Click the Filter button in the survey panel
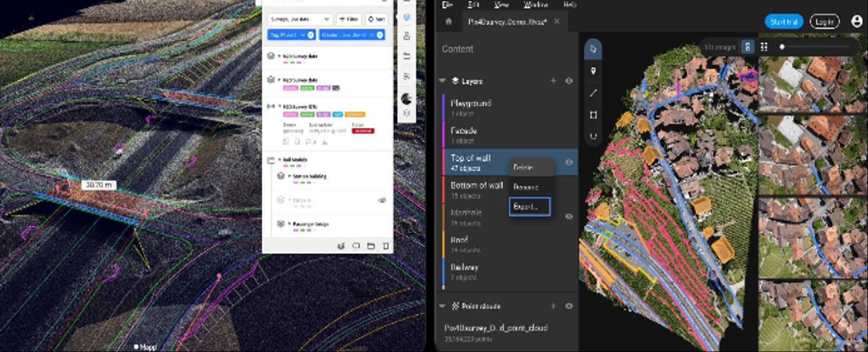The height and width of the screenshot is (352, 868). coord(349,19)
